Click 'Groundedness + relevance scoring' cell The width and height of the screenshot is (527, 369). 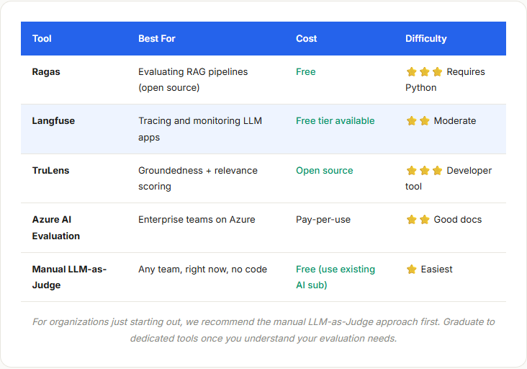click(198, 178)
